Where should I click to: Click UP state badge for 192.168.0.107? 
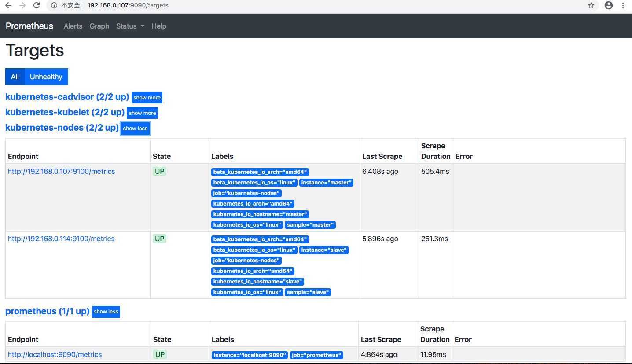click(x=159, y=171)
